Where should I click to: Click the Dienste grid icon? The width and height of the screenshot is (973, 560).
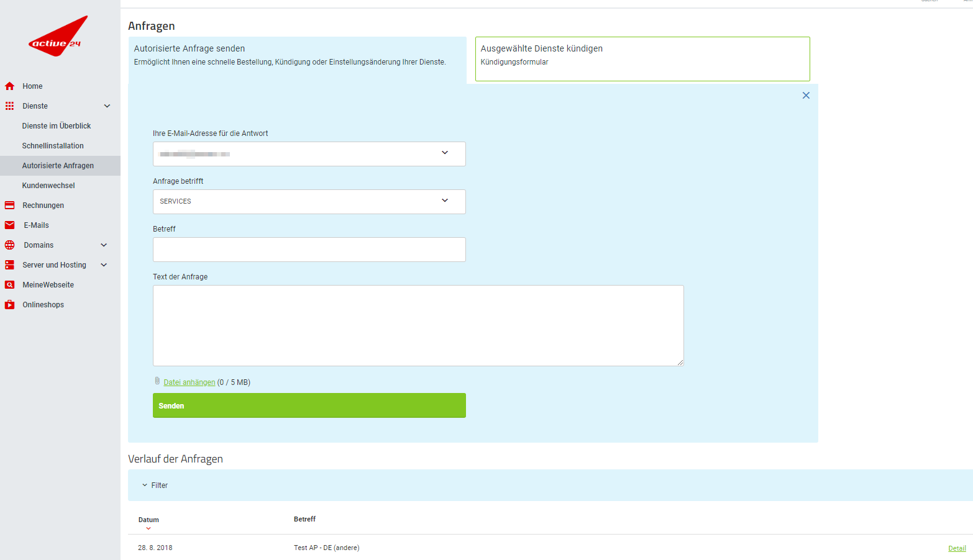(9, 106)
